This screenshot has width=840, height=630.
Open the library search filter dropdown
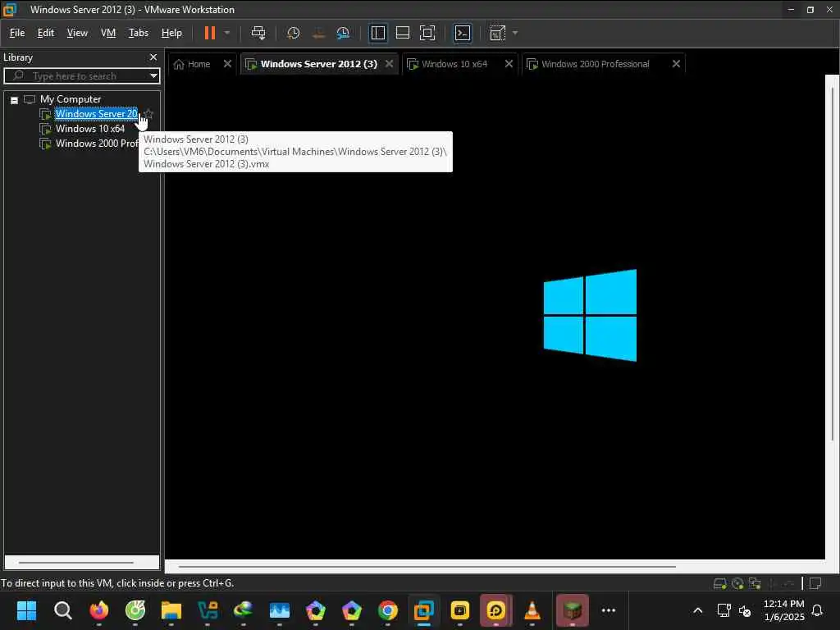pyautogui.click(x=153, y=76)
